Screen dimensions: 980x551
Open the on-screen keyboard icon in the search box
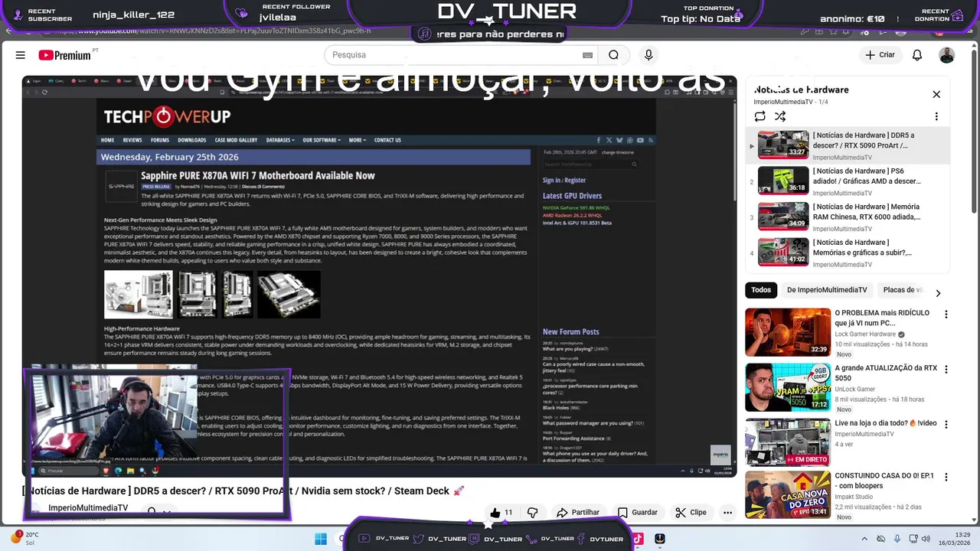click(x=587, y=55)
